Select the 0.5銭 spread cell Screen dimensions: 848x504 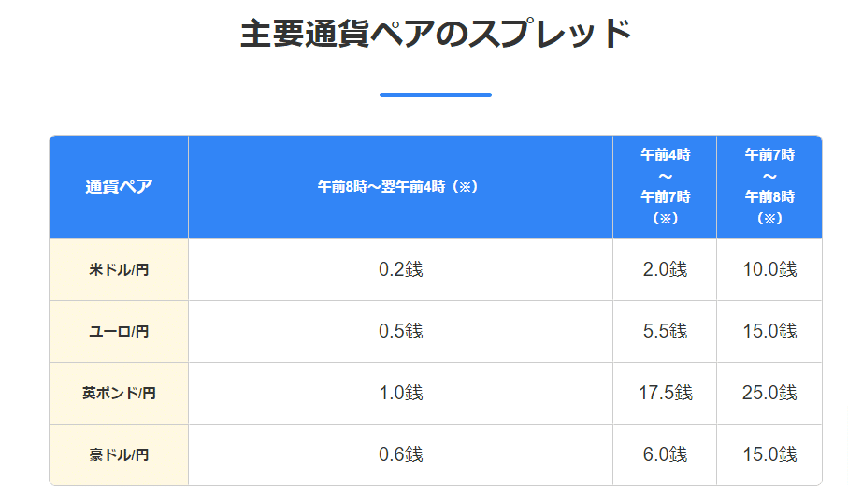click(x=400, y=332)
